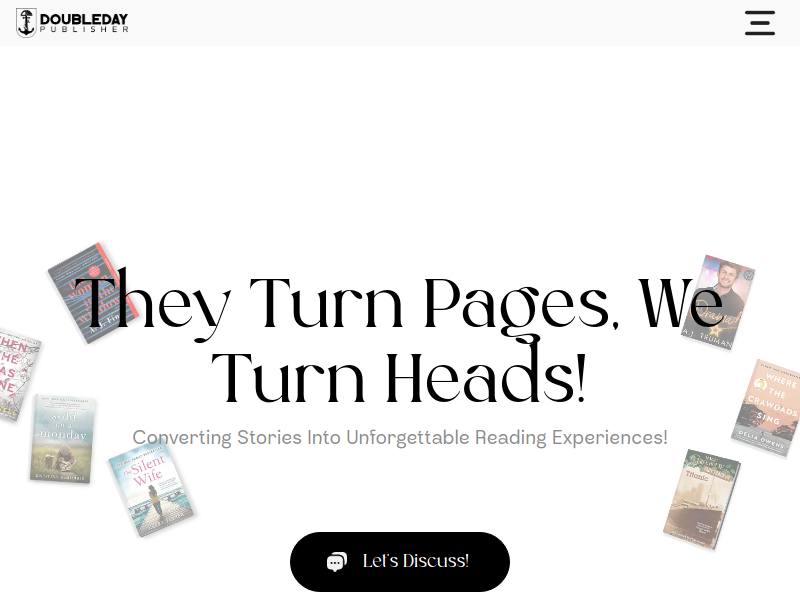
Task: Click the A.J. Truman author name on cover
Action: click(x=708, y=339)
